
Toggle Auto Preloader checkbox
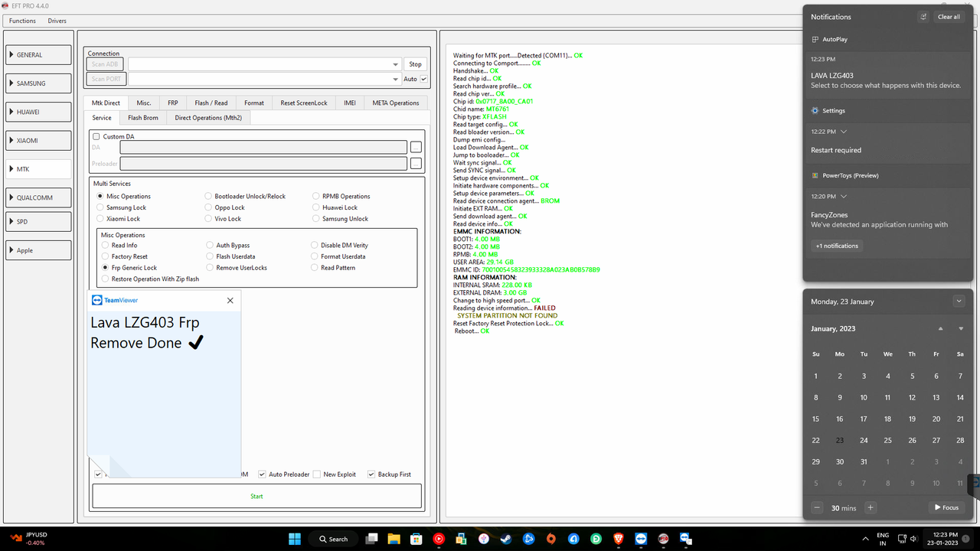click(x=262, y=474)
